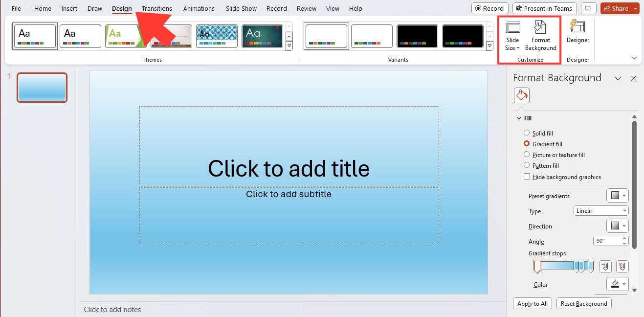This screenshot has width=644, height=317.
Task: Switch to the Review tab
Action: pos(307,8)
